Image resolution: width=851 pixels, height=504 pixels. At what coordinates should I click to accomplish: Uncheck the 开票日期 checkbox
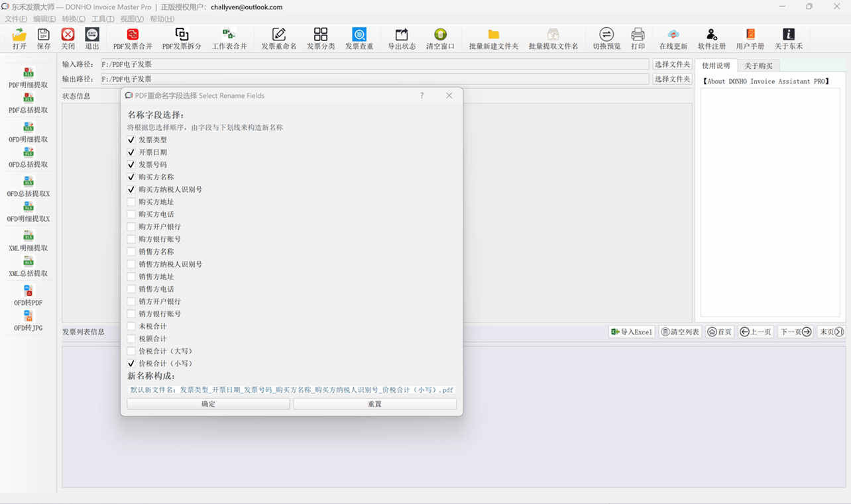tap(131, 152)
